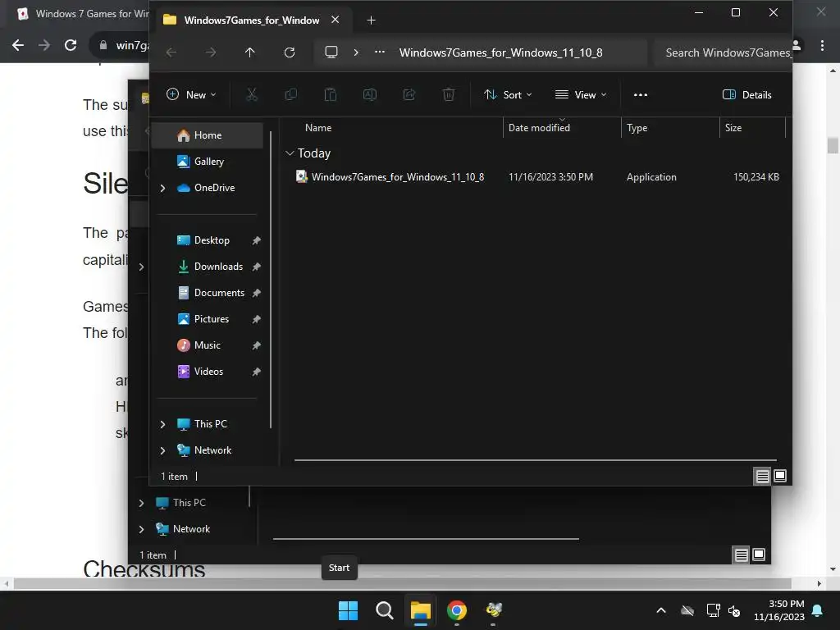Expand This PC in the front window sidebar

click(163, 424)
